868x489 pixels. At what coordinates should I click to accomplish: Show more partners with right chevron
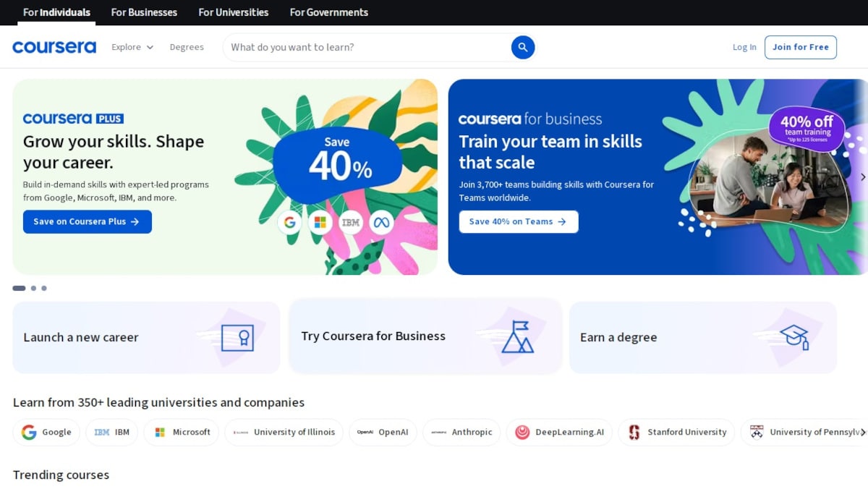pos(862,432)
